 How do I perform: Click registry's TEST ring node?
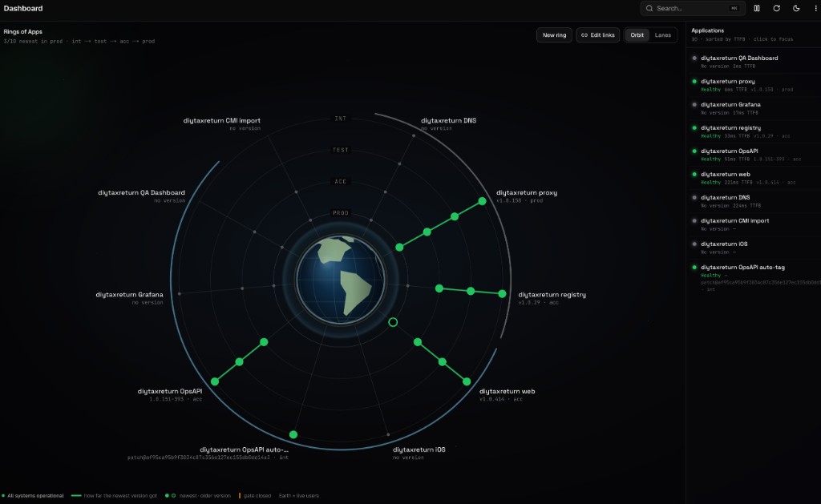471,291
